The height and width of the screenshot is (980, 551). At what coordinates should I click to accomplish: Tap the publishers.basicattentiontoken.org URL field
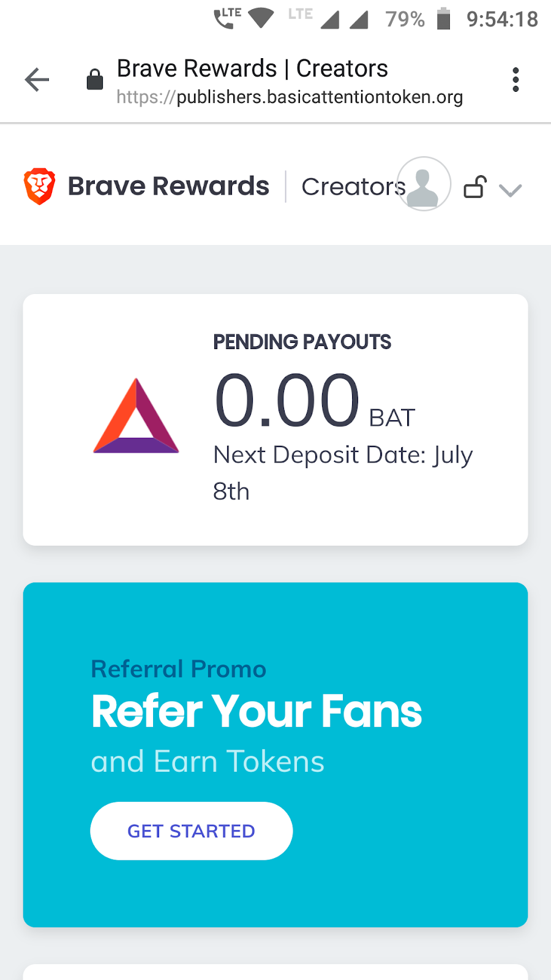coord(289,97)
